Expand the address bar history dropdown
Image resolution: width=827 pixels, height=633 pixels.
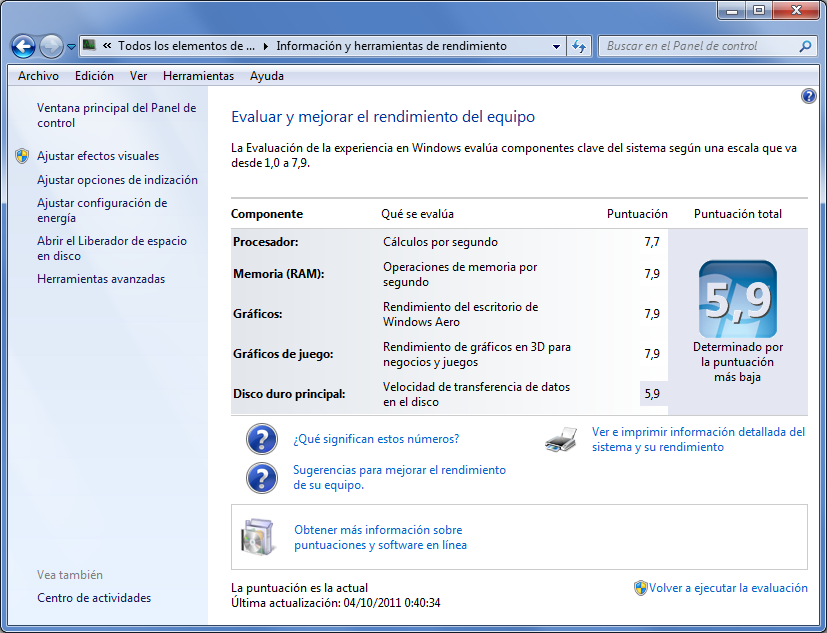pos(557,46)
